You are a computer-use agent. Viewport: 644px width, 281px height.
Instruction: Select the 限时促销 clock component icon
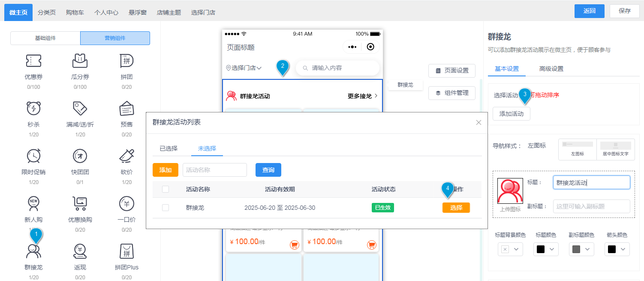tap(33, 156)
